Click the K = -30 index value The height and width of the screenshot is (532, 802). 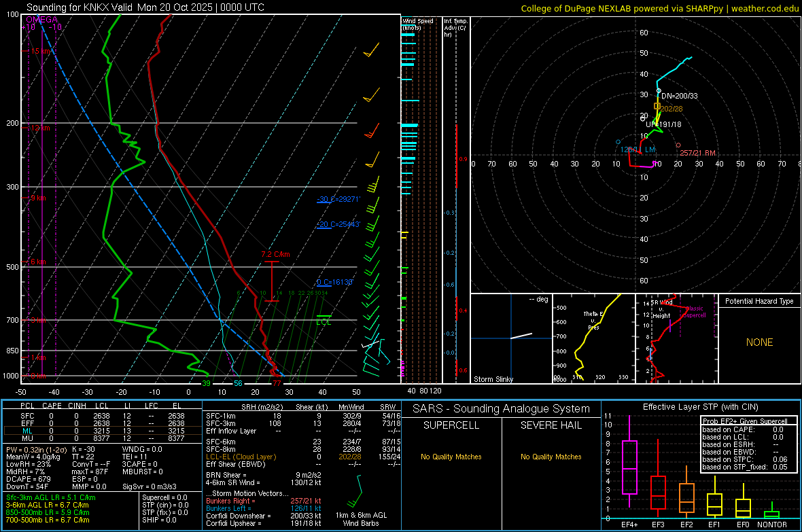[84, 450]
